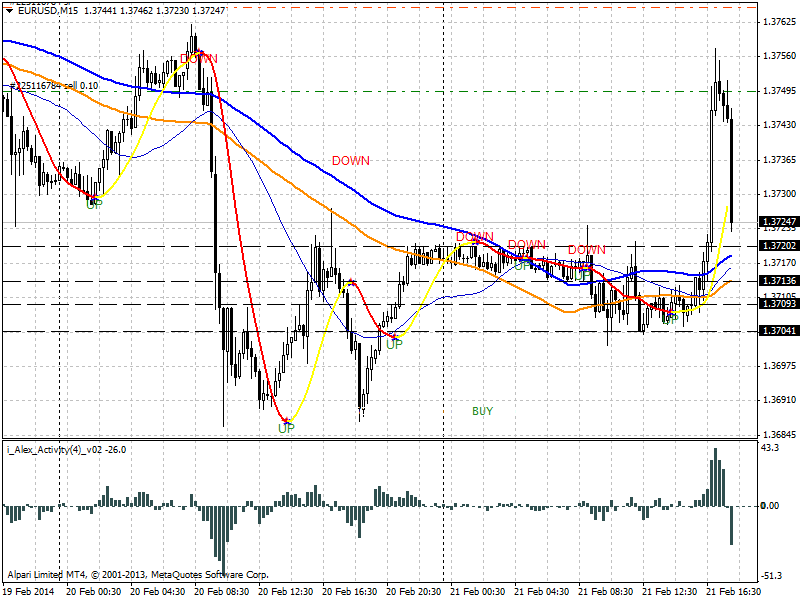
Task: Select the '#125116784 sell 0.10' order label
Action: pos(54,86)
